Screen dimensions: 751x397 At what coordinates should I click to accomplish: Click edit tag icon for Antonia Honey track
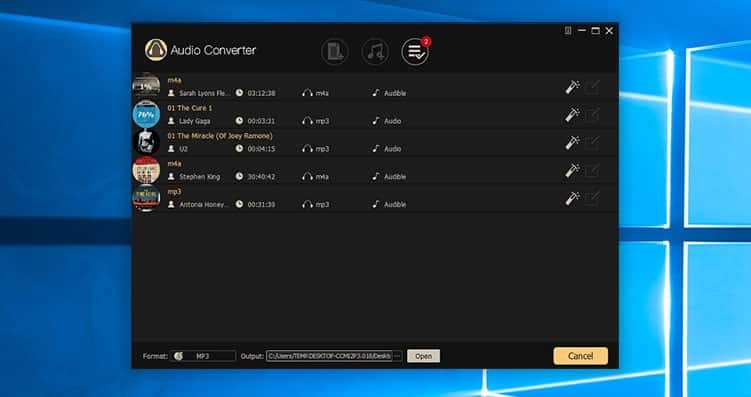click(592, 198)
